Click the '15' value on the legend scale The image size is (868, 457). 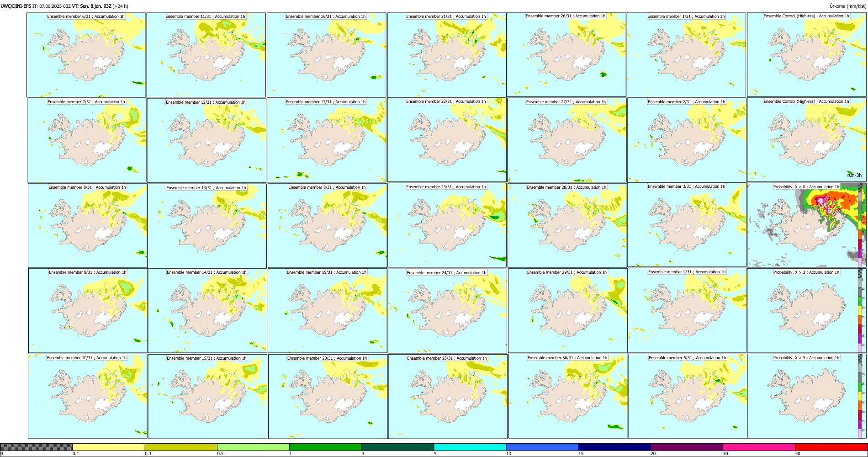[x=581, y=454]
